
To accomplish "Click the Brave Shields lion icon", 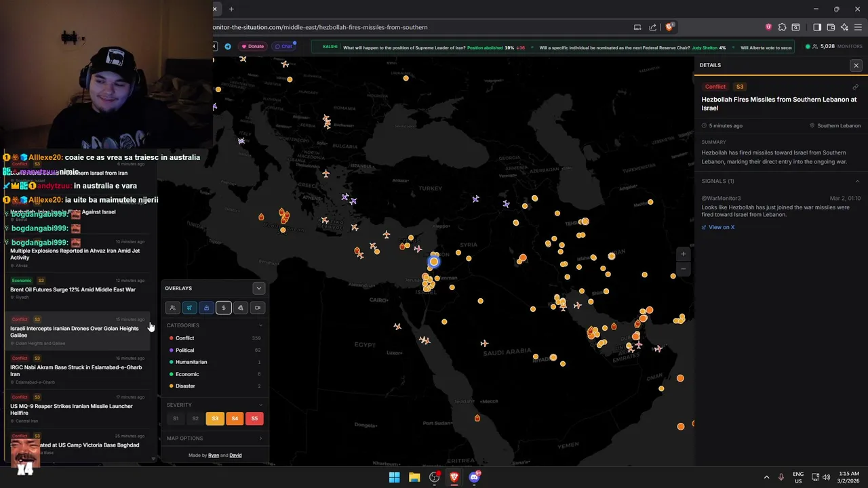I will [x=669, y=27].
